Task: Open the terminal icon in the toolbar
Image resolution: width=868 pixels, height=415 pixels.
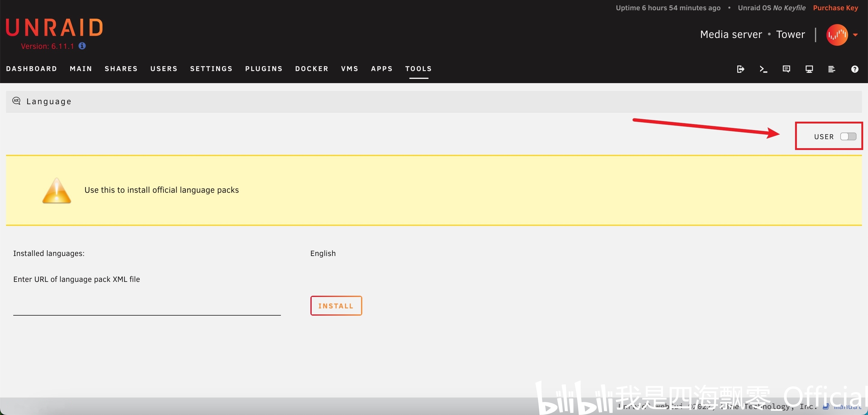Action: coord(763,69)
